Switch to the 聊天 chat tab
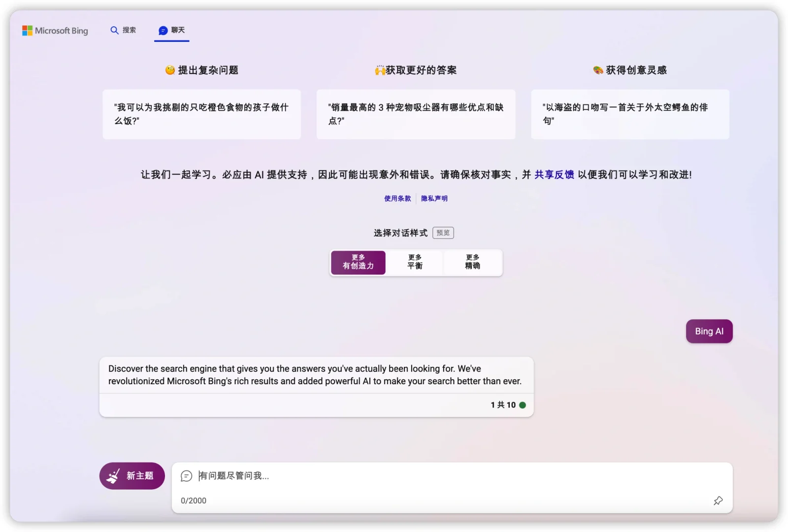 pyautogui.click(x=171, y=31)
